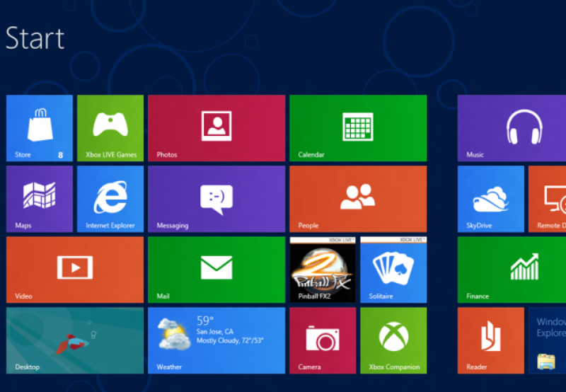566x392 pixels.
Task: Launch Internet Explorer tile
Action: point(110,199)
